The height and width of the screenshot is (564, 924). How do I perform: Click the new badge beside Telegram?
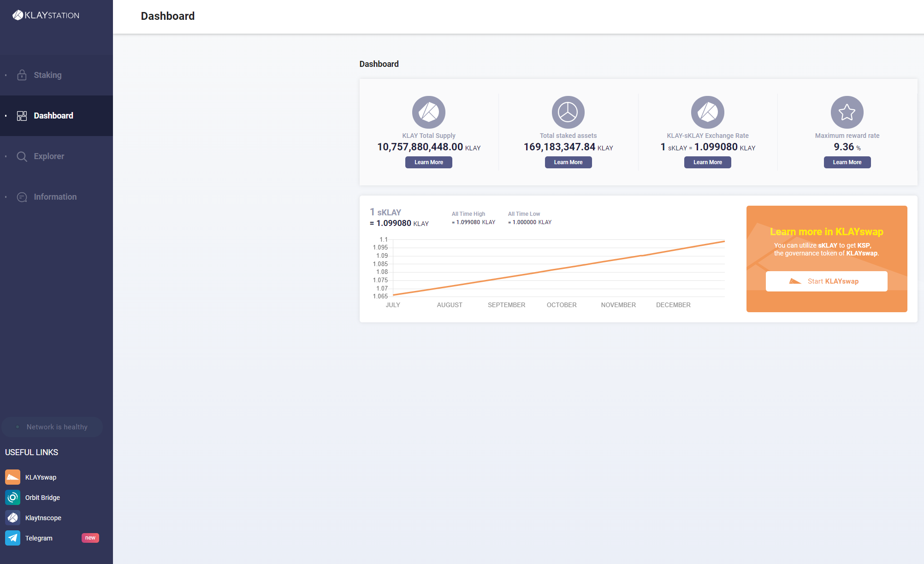[x=90, y=538]
